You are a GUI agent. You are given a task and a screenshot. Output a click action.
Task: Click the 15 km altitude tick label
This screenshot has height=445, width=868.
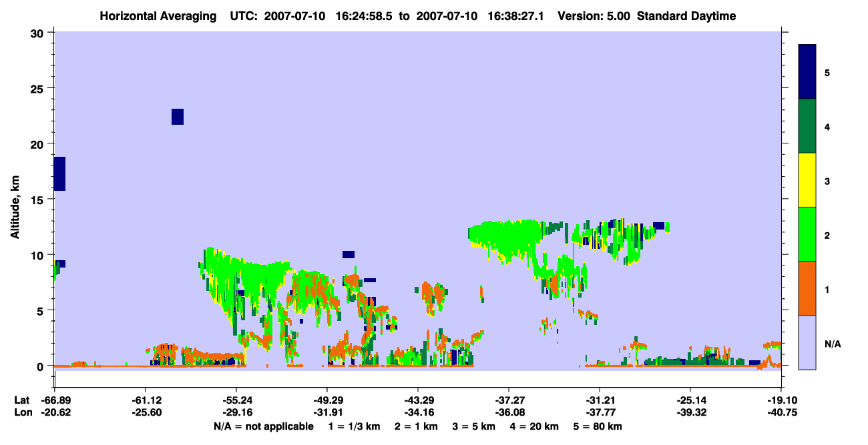[x=39, y=199]
